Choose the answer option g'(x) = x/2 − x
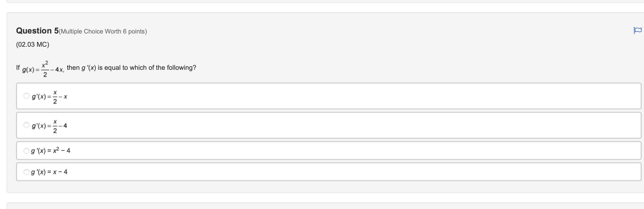The width and height of the screenshot is (644, 209). pyautogui.click(x=49, y=96)
